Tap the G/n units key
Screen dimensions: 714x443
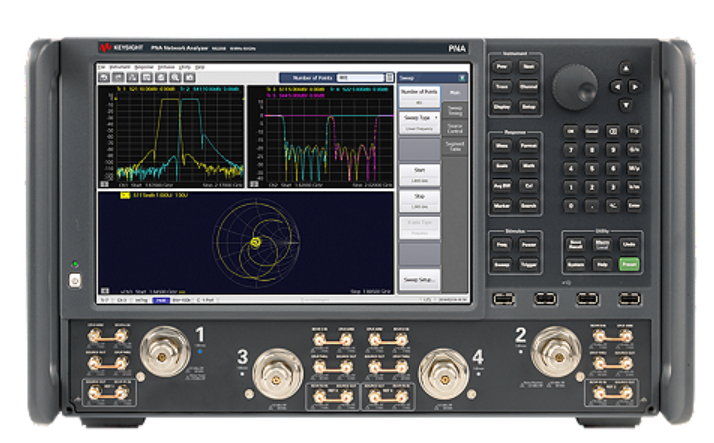coord(634,150)
